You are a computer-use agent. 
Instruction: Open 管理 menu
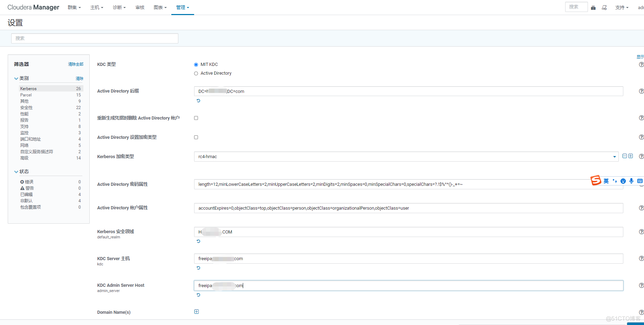[x=183, y=7]
